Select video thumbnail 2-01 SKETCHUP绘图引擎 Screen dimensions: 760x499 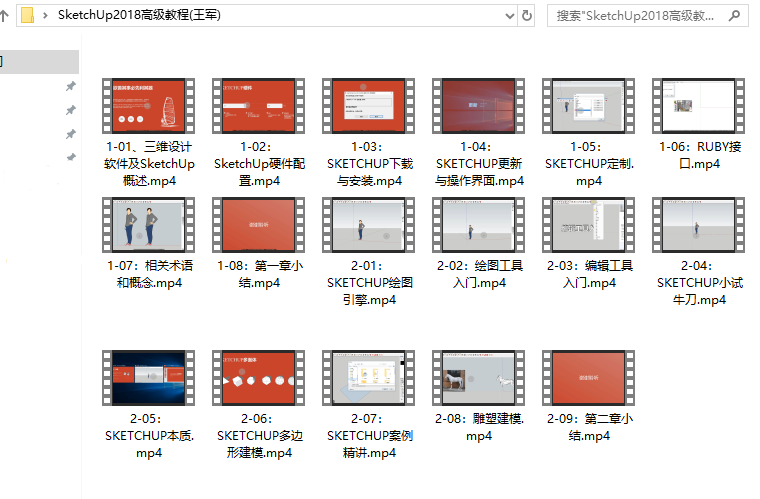[x=368, y=225]
